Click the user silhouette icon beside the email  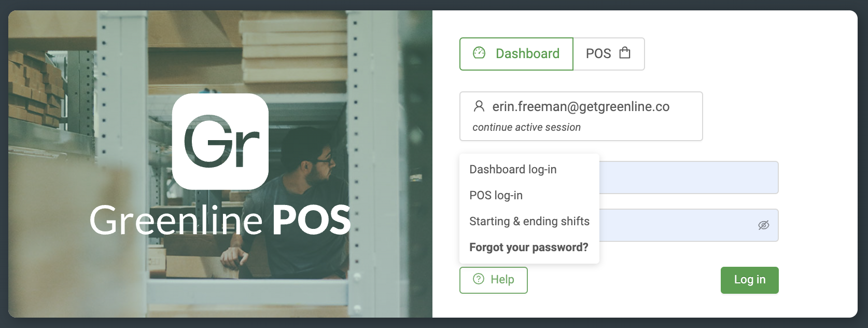pyautogui.click(x=479, y=106)
